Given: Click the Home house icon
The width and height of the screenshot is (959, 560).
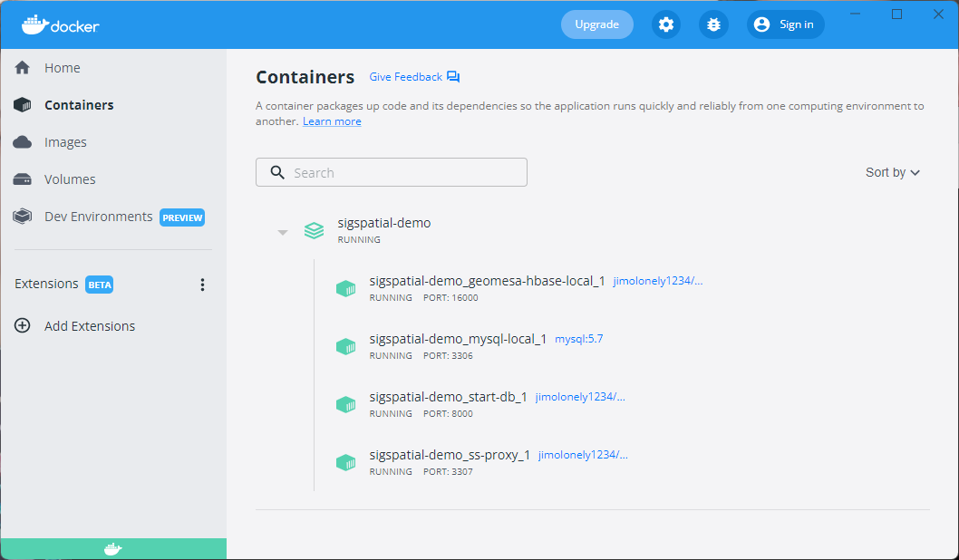Looking at the screenshot, I should (22, 67).
